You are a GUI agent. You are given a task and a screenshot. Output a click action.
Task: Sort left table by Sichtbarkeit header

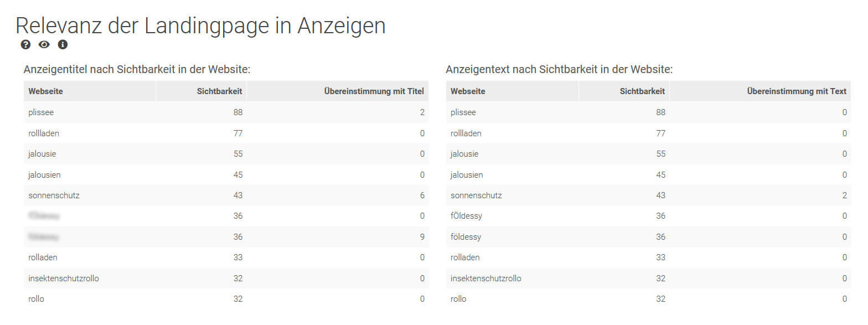click(x=201, y=91)
